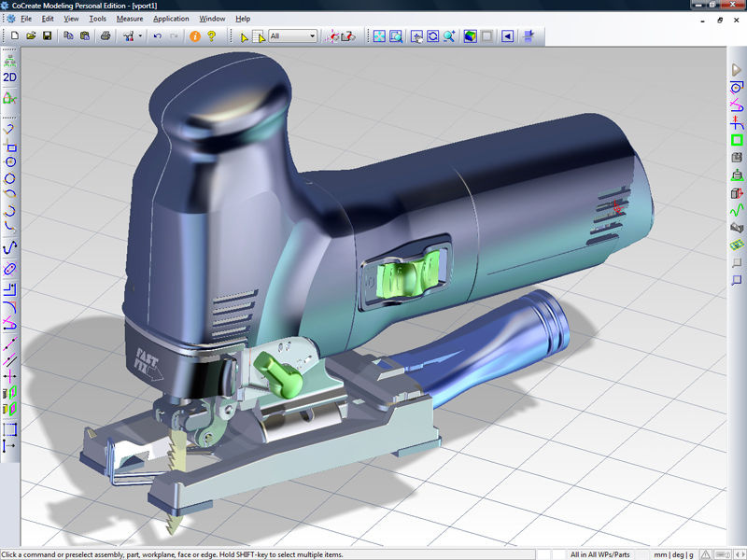The height and width of the screenshot is (560, 747).
Task: Open the Application menu
Action: pos(171,19)
